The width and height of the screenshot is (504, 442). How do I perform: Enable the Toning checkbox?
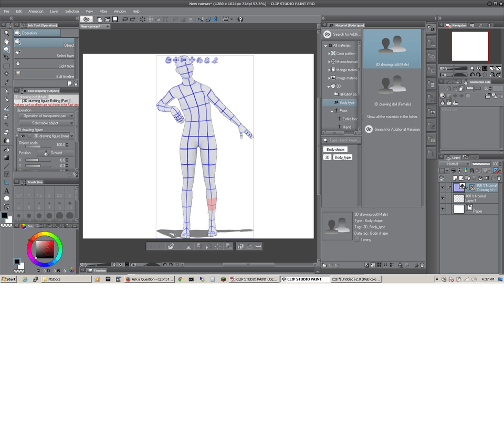coord(357,239)
